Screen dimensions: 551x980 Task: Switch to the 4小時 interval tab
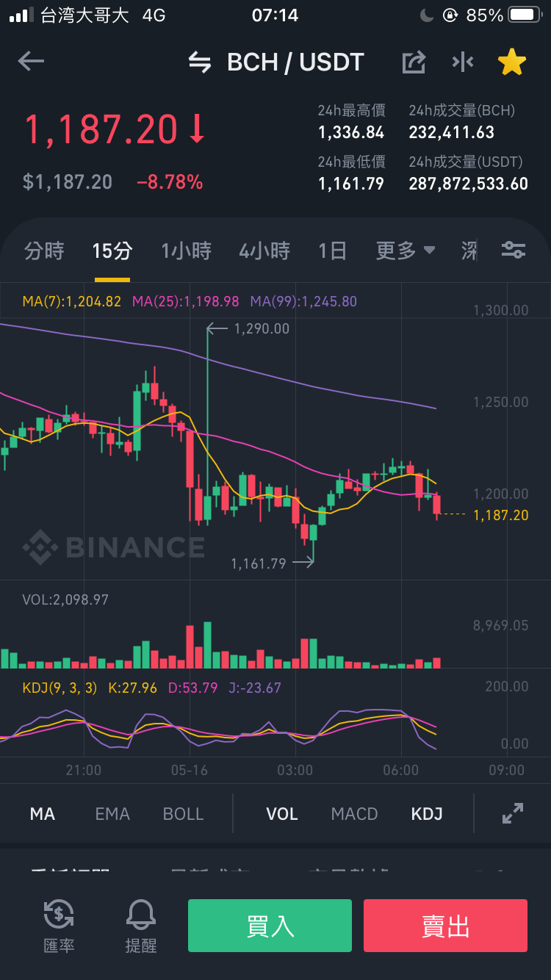click(x=264, y=251)
